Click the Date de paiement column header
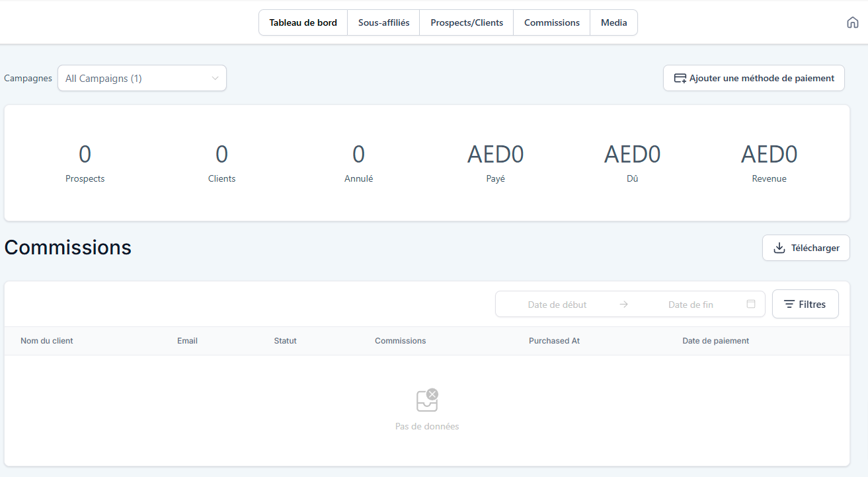868x477 pixels. click(715, 341)
